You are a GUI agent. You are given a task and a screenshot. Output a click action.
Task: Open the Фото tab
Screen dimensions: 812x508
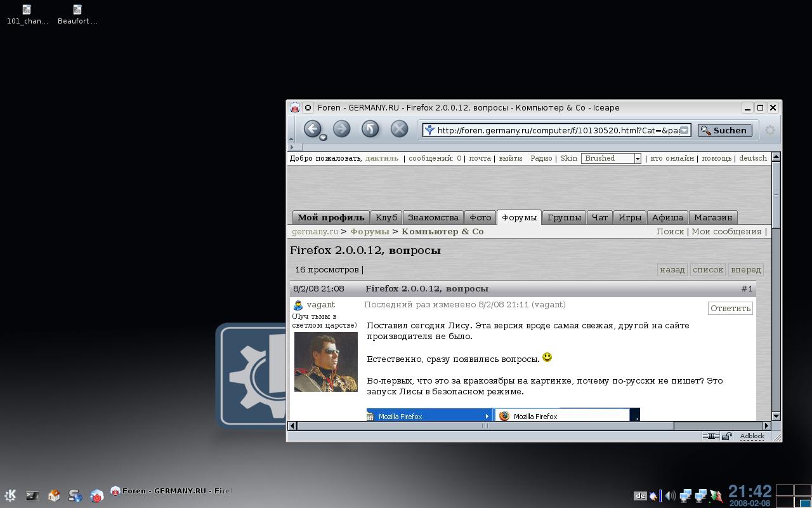(480, 217)
